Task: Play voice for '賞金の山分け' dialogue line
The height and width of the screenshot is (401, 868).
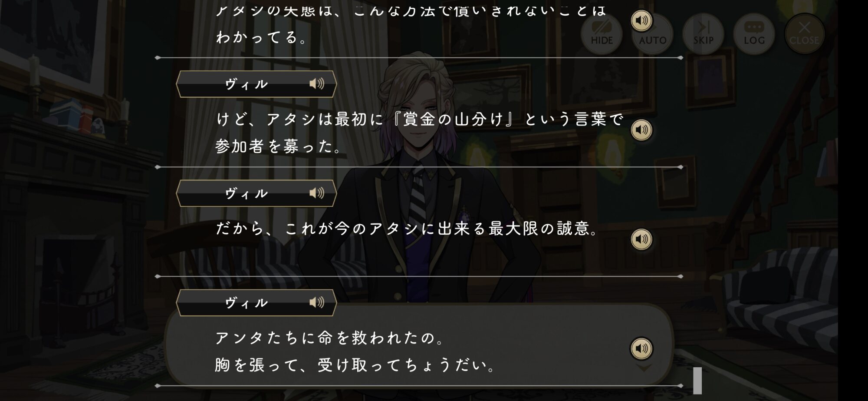Action: pos(641,130)
